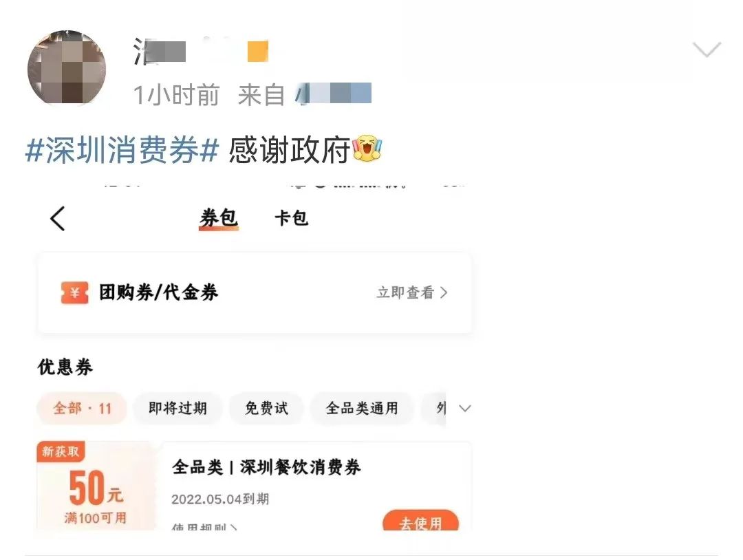Select the 全部·11 filter chip

point(82,408)
